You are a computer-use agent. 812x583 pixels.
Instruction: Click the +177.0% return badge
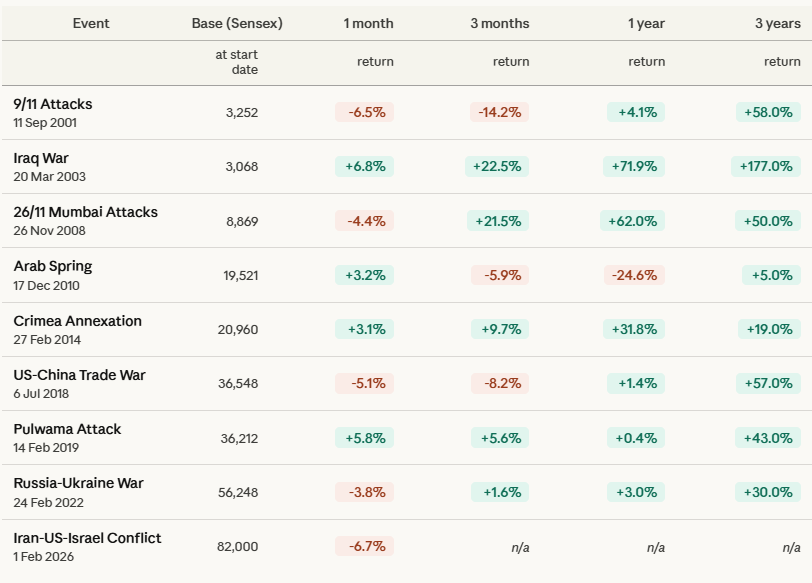(x=766, y=166)
